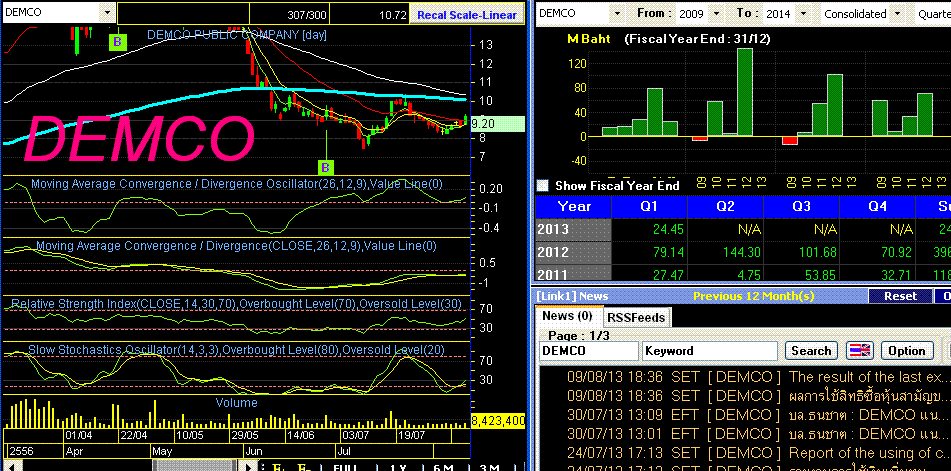Click the chart symbol input showing DEMCO
951x471 pixels.
50,13
